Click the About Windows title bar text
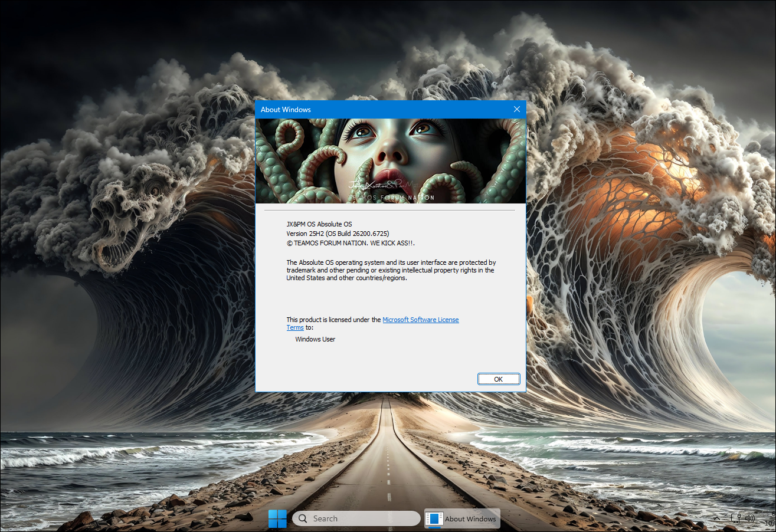This screenshot has width=776, height=532. (286, 110)
